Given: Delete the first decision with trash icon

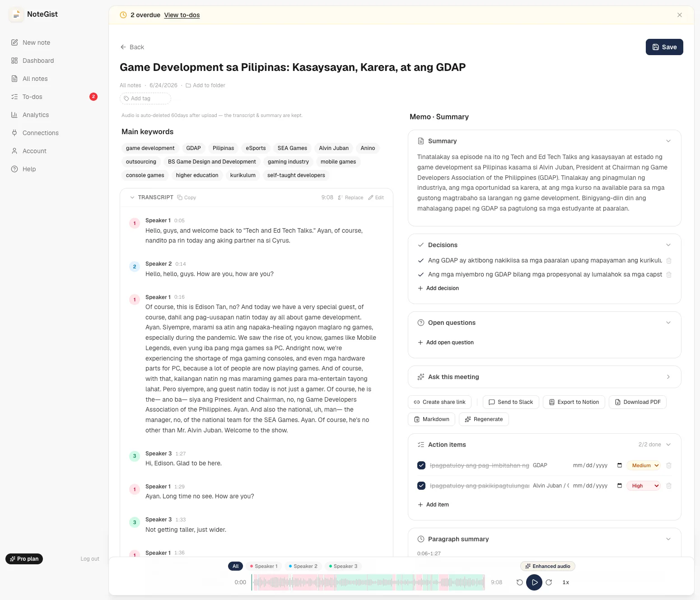Looking at the screenshot, I should [669, 261].
